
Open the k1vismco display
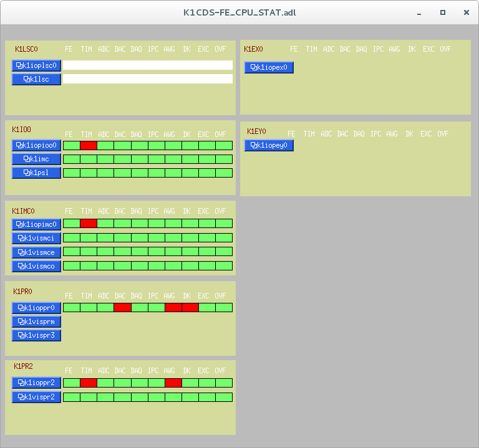click(x=36, y=266)
